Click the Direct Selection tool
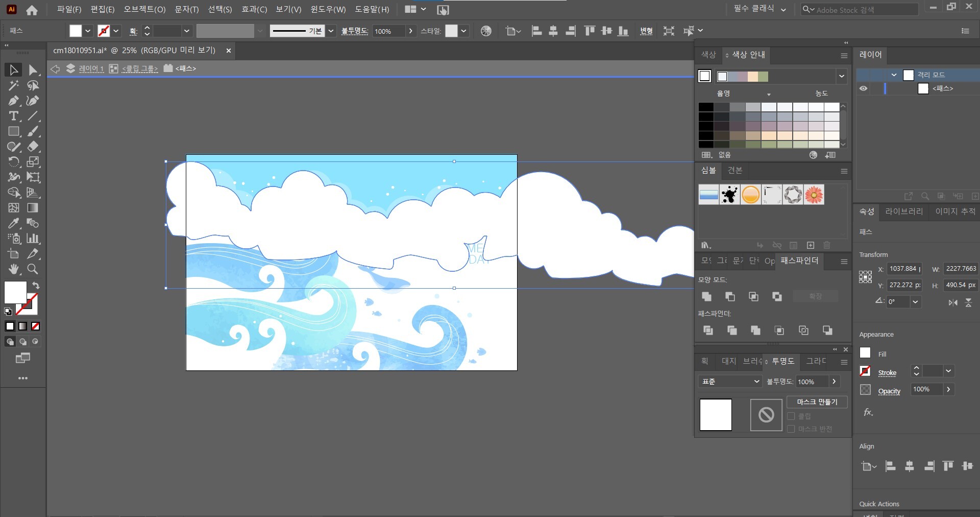Viewport: 980px width, 517px height. coord(33,70)
